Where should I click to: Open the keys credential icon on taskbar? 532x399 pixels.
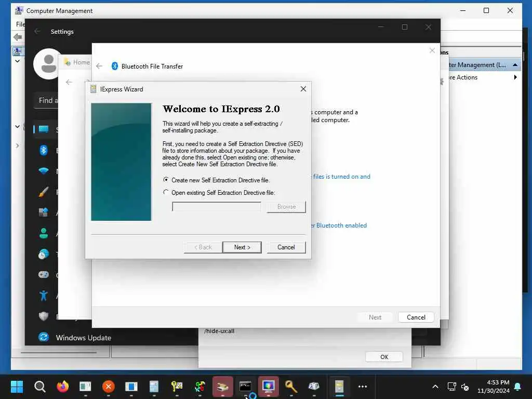pyautogui.click(x=177, y=387)
